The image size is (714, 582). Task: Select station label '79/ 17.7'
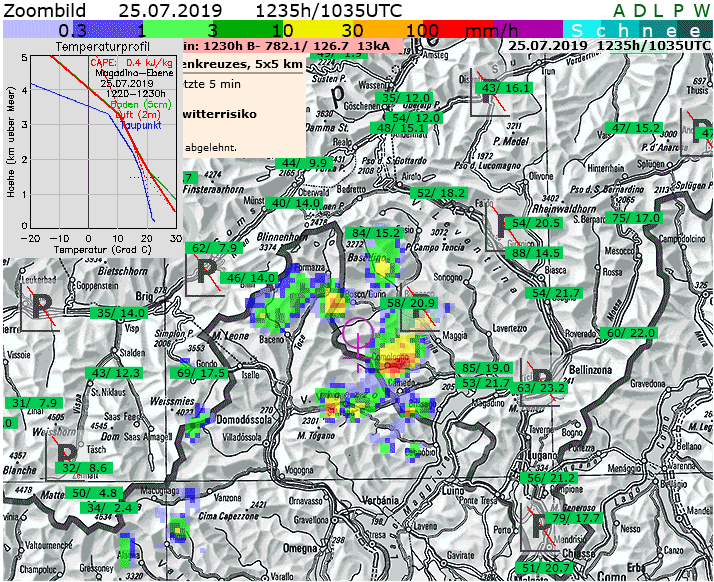[x=574, y=518]
